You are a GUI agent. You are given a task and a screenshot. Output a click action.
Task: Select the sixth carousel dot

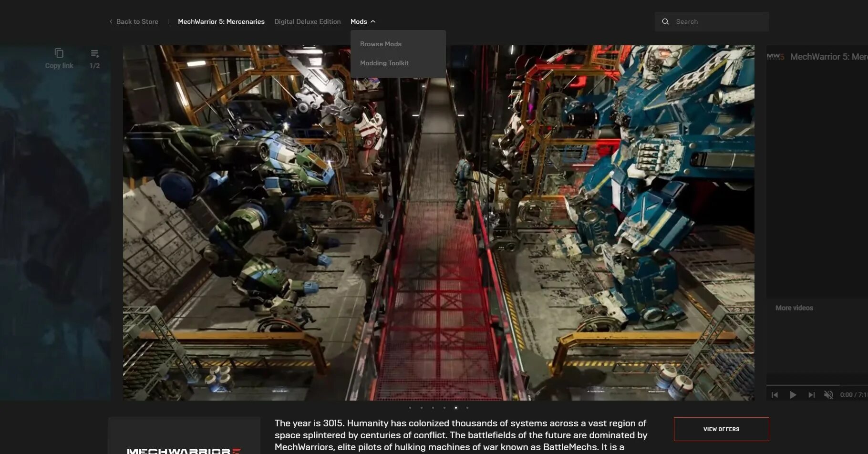pyautogui.click(x=467, y=408)
